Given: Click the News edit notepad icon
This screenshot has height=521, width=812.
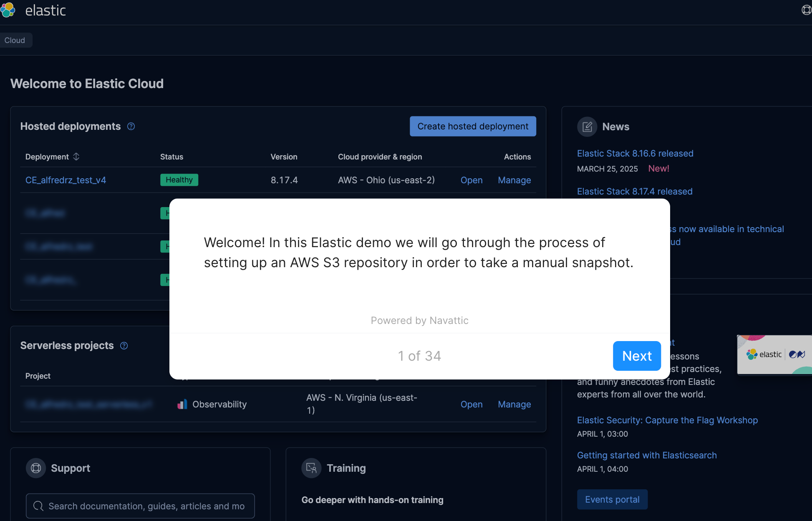Looking at the screenshot, I should pos(587,127).
